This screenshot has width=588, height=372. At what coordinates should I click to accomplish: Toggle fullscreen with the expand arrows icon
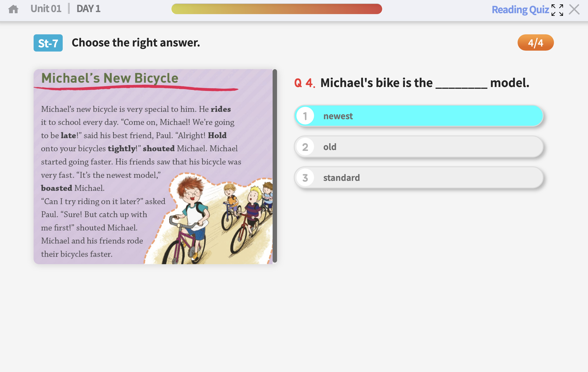coord(557,10)
